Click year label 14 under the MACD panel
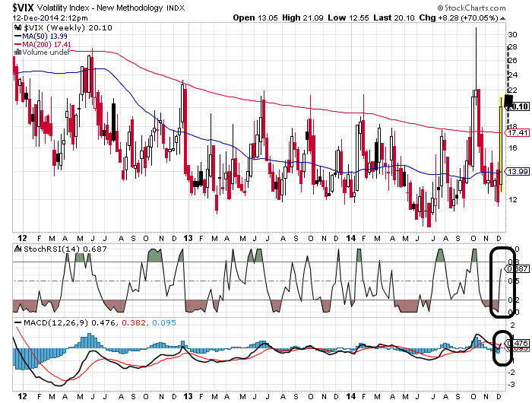This screenshot has height=403, width=532. tap(351, 396)
